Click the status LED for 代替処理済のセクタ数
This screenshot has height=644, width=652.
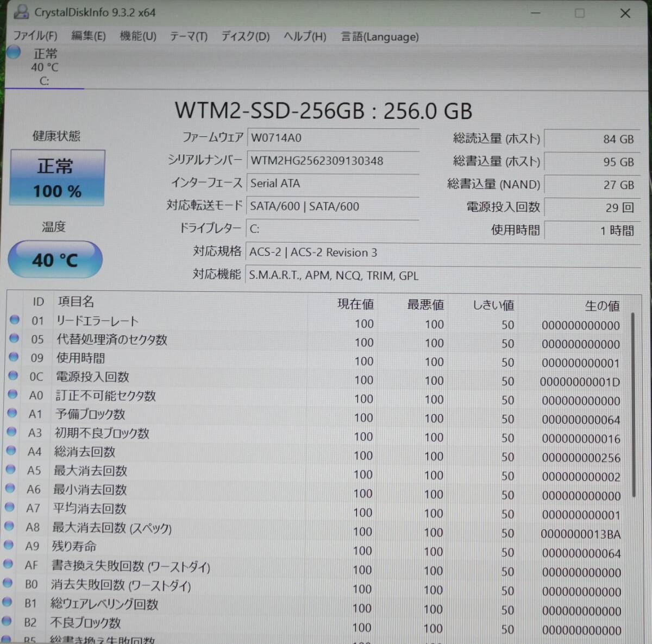pyautogui.click(x=14, y=338)
